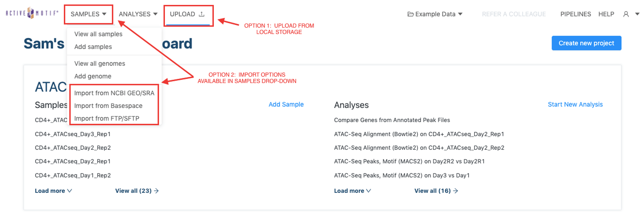Open the account caret dropdown
Viewport: 644px width, 216px height.
point(637,14)
